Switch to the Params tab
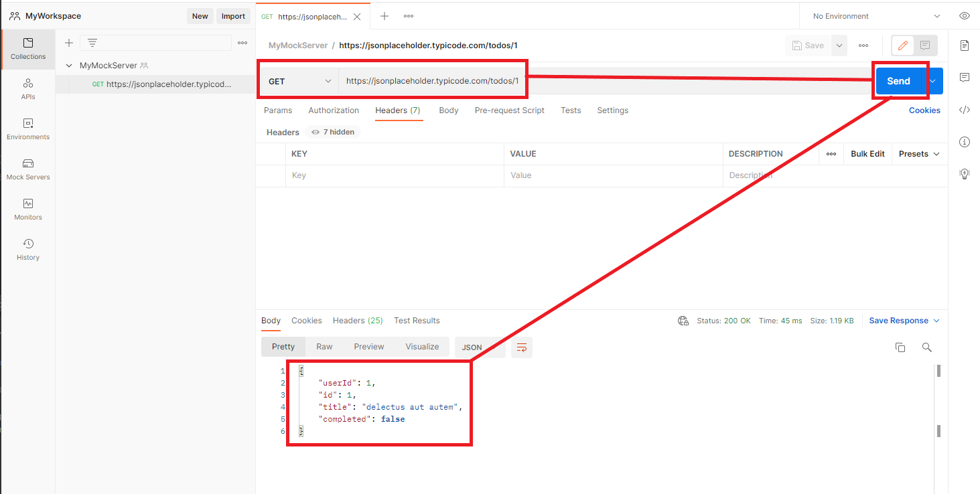The height and width of the screenshot is (494, 980). (x=278, y=110)
